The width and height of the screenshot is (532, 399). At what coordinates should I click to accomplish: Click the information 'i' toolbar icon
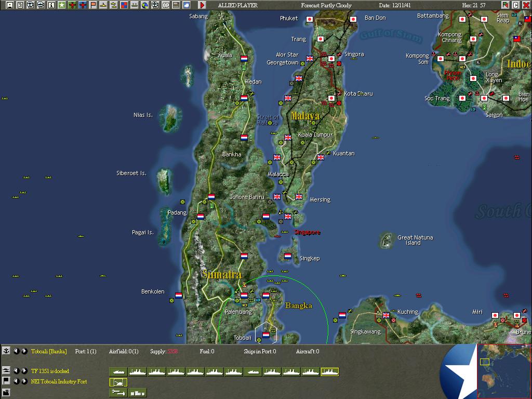[x=51, y=5]
